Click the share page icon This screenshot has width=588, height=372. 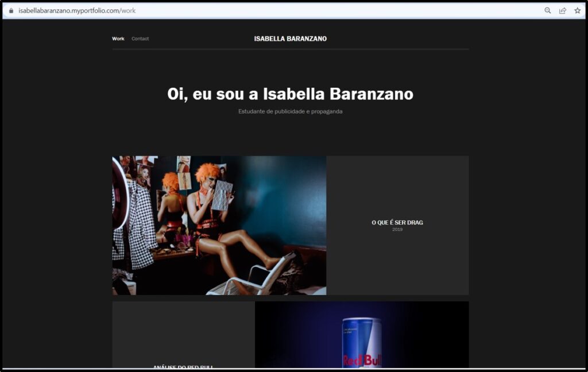tap(563, 10)
